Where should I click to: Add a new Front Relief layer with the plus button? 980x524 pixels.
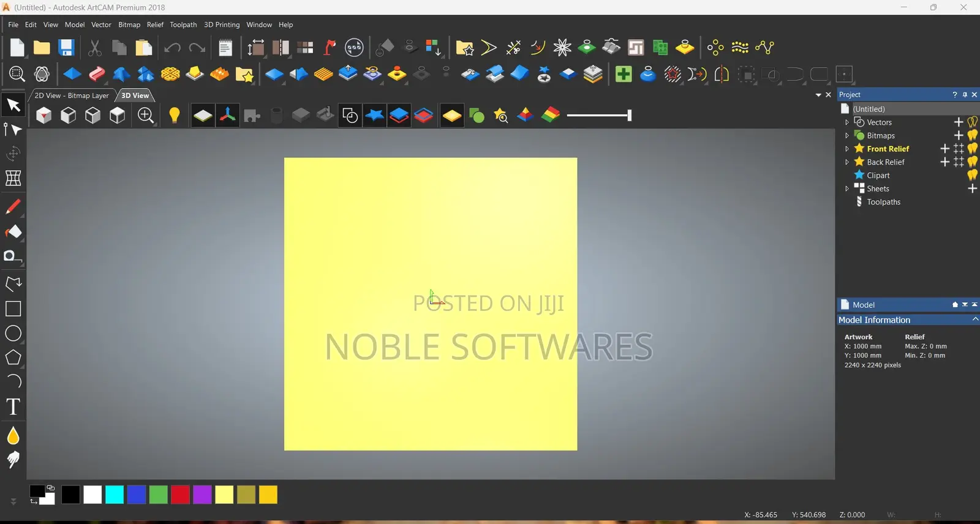coord(944,149)
